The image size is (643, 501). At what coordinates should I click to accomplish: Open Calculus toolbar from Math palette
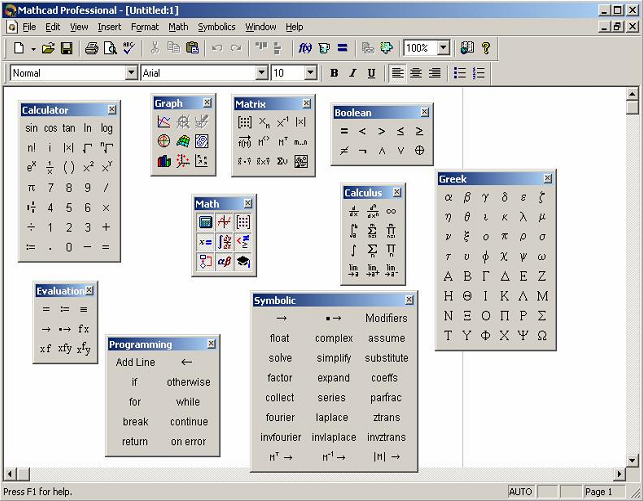point(224,241)
